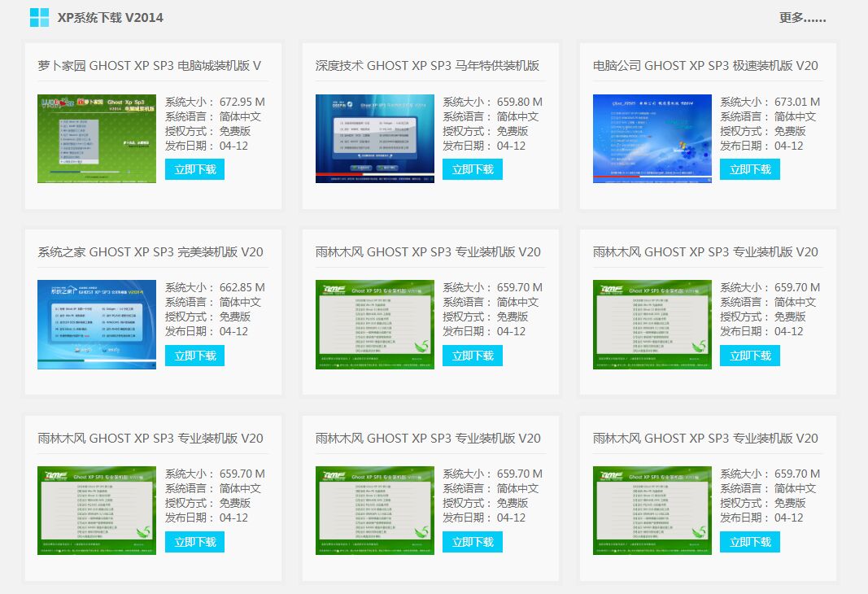This screenshot has width=868, height=594.
Task: Open 系统之家 GHOST XP SP3 完美装机版 title
Action: [150, 252]
